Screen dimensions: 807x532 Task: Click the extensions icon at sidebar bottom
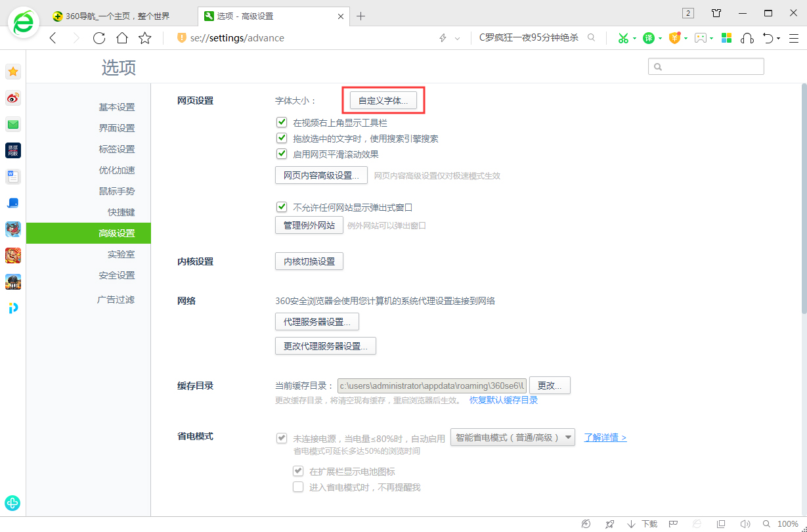point(12,503)
